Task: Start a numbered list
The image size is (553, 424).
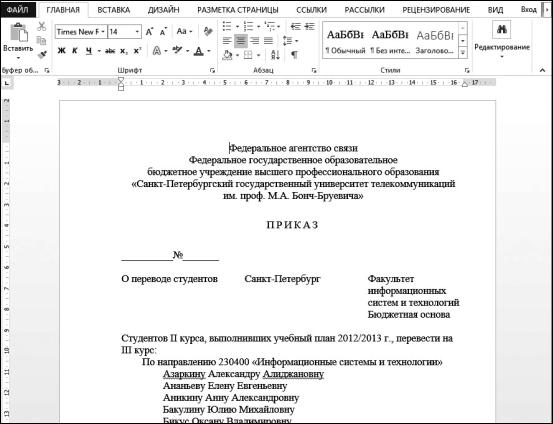Action: pyautogui.click(x=248, y=26)
